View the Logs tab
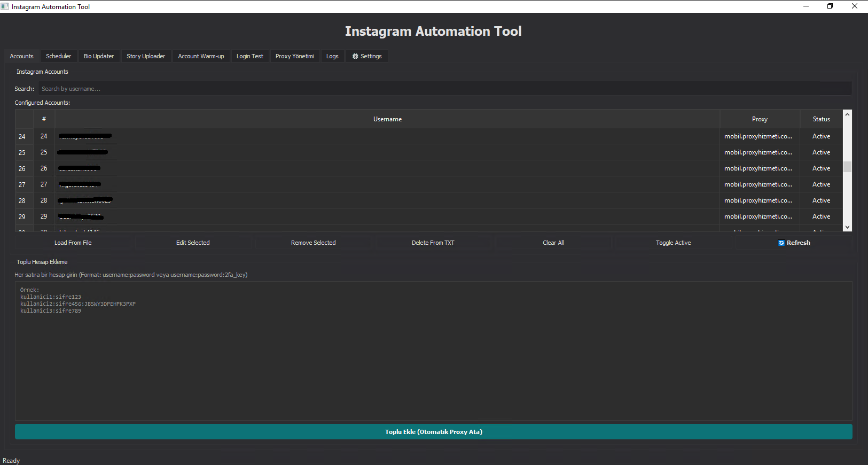 (x=332, y=56)
